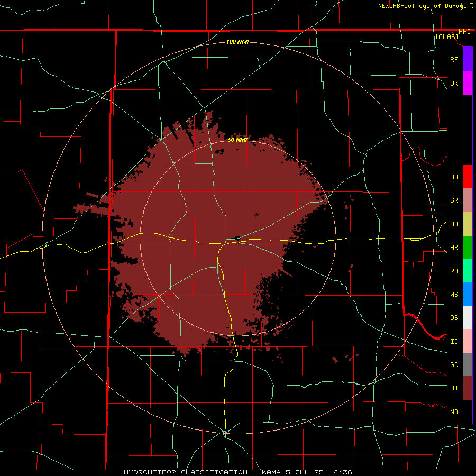
Task: Click the Hydrometeor Classification KAMA title caption
Action: point(237,472)
